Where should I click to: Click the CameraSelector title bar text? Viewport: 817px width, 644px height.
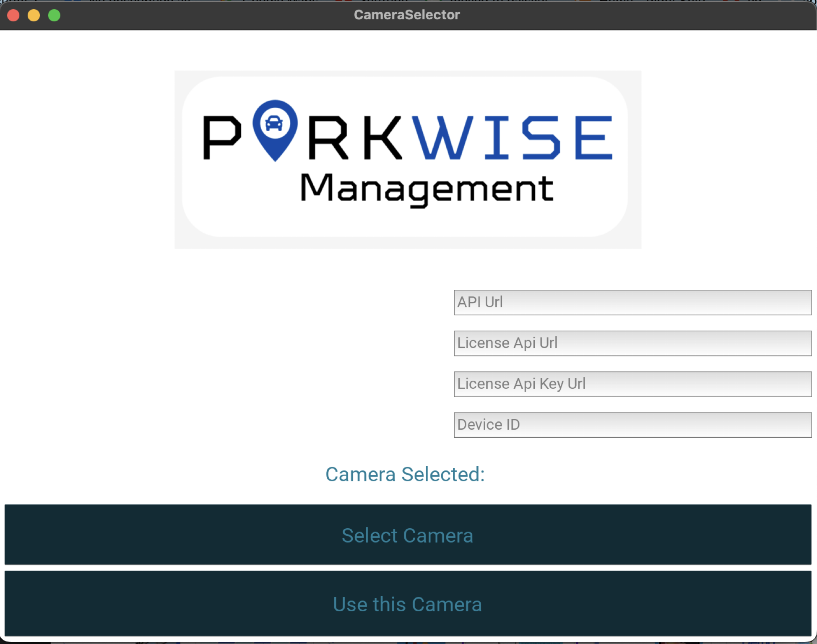(x=407, y=15)
